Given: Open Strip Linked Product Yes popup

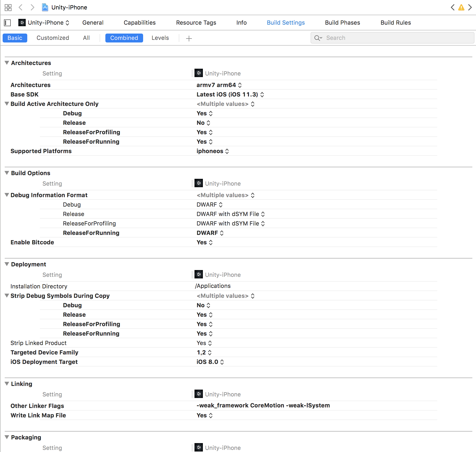Looking at the screenshot, I should click(204, 343).
